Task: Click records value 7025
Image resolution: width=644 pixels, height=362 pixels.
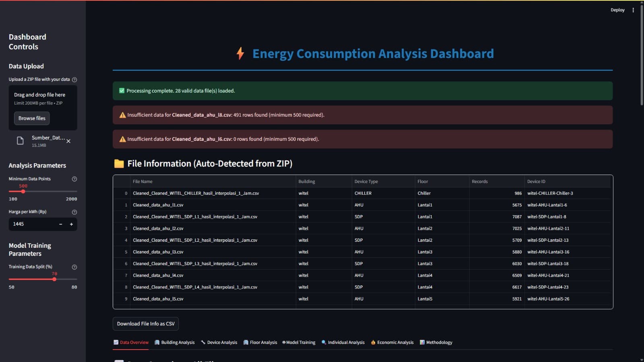Action: pyautogui.click(x=497, y=228)
